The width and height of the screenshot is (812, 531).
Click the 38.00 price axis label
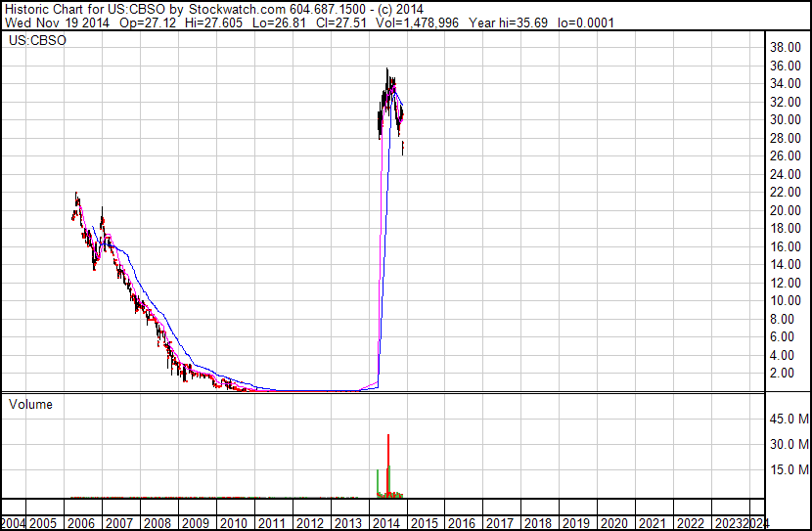pos(786,47)
